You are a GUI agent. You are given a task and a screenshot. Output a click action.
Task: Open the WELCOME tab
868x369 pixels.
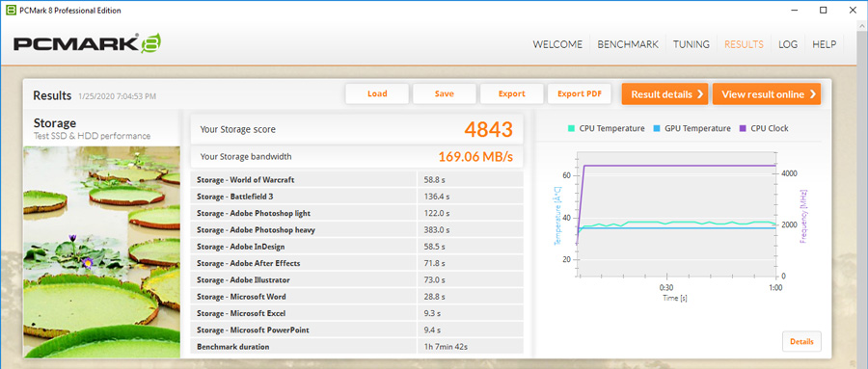(557, 45)
